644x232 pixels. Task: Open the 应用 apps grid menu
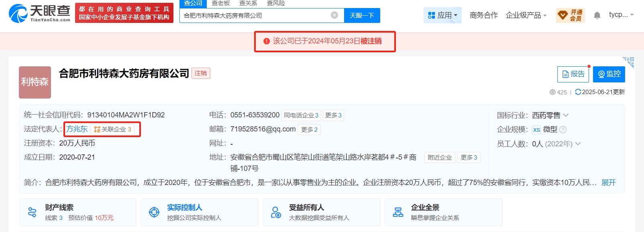point(442,15)
